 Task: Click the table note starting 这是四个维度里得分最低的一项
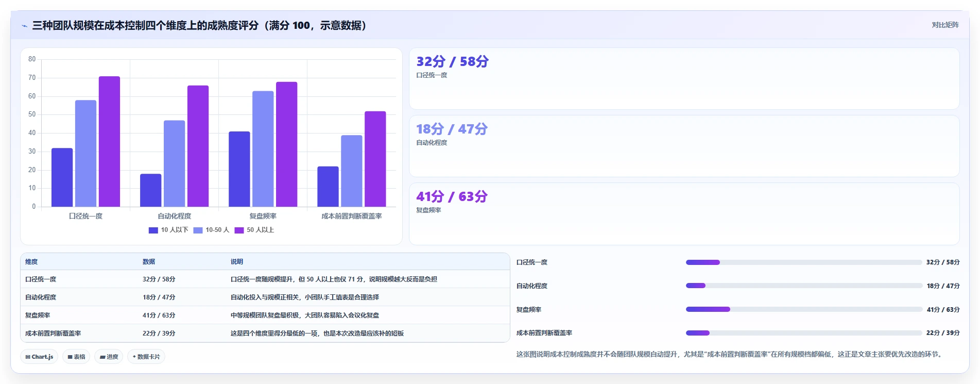[x=317, y=333]
